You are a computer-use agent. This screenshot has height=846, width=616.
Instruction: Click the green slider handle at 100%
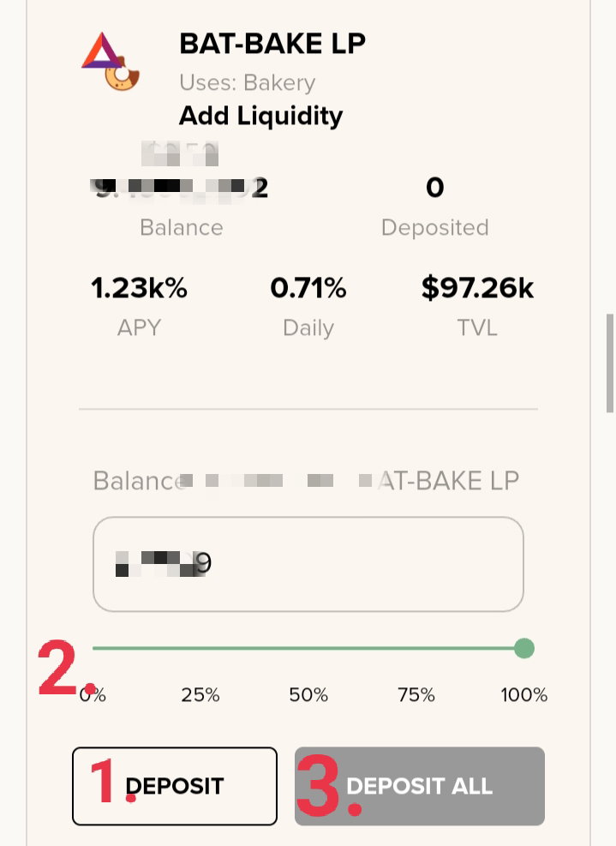pyautogui.click(x=523, y=648)
